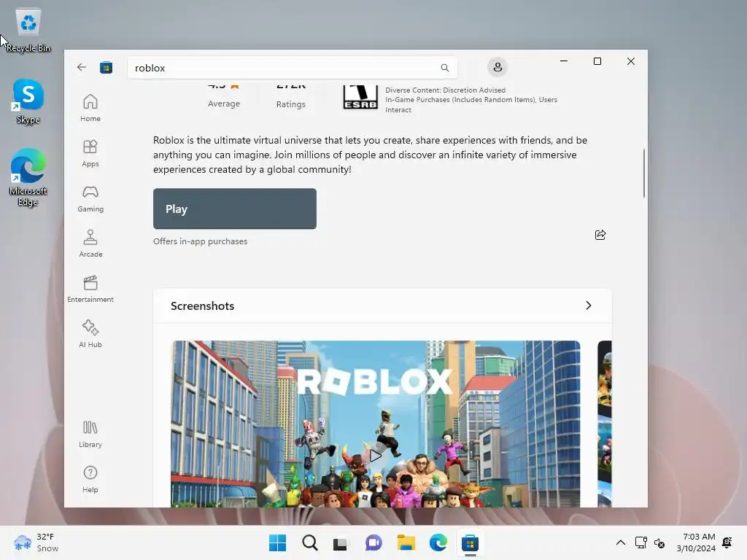747x560 pixels.
Task: Click the ESRB rating badge
Action: [360, 97]
